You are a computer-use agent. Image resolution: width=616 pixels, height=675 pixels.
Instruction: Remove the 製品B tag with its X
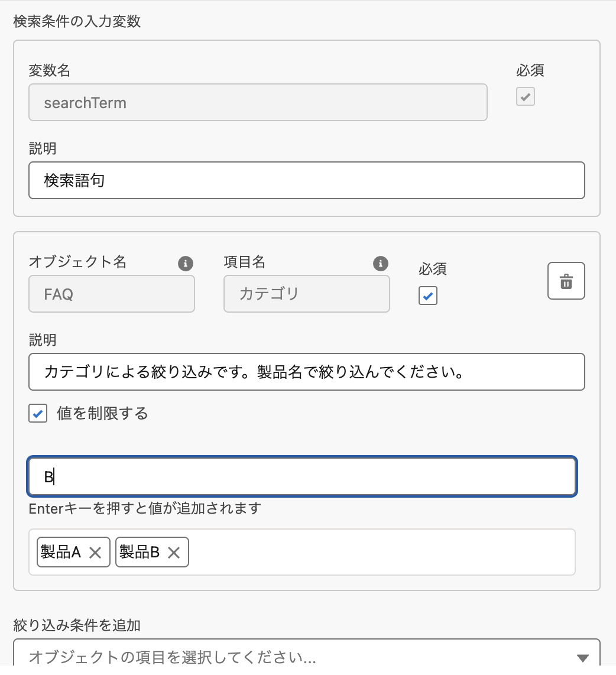[173, 553]
